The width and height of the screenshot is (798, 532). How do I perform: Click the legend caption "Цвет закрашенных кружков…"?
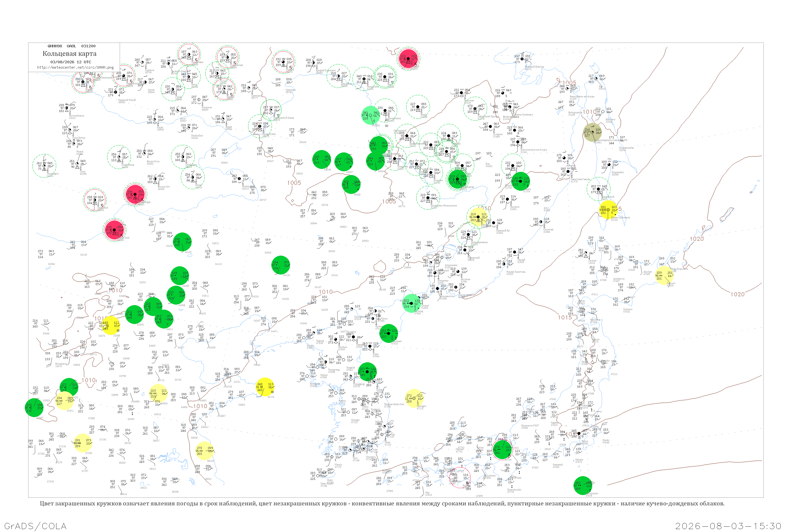382,504
